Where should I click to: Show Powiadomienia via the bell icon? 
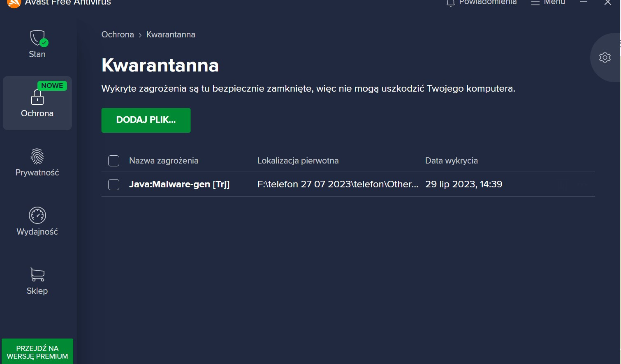pyautogui.click(x=451, y=3)
